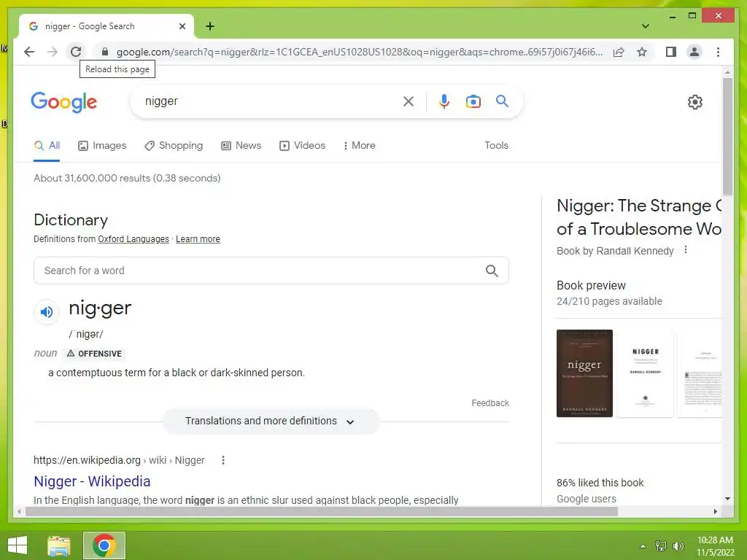Image resolution: width=747 pixels, height=560 pixels.
Task: Click the scroll right arrow
Action: pos(715,511)
